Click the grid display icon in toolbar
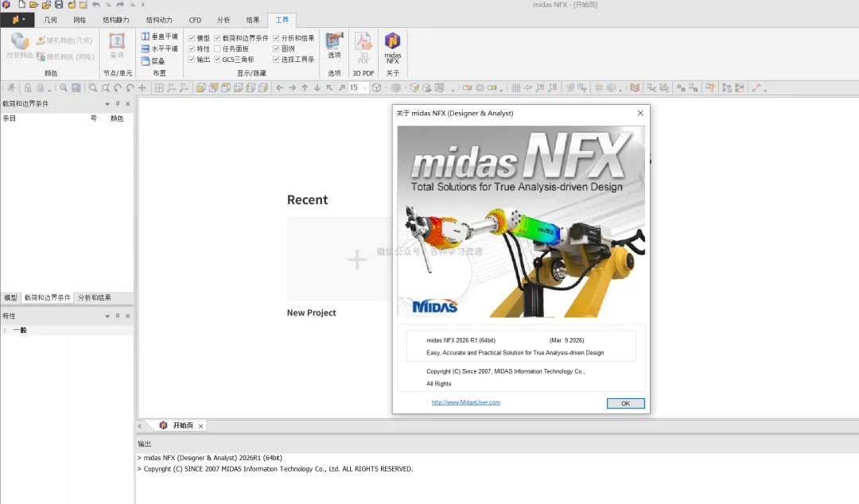Image resolution: width=859 pixels, height=504 pixels. pyautogui.click(x=515, y=87)
